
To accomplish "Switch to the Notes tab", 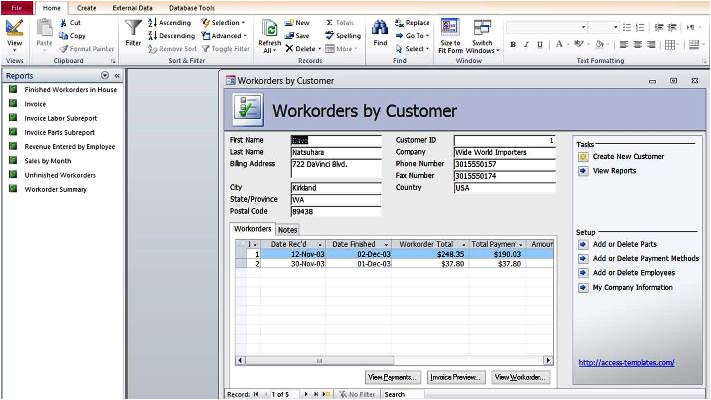I will pyautogui.click(x=288, y=229).
